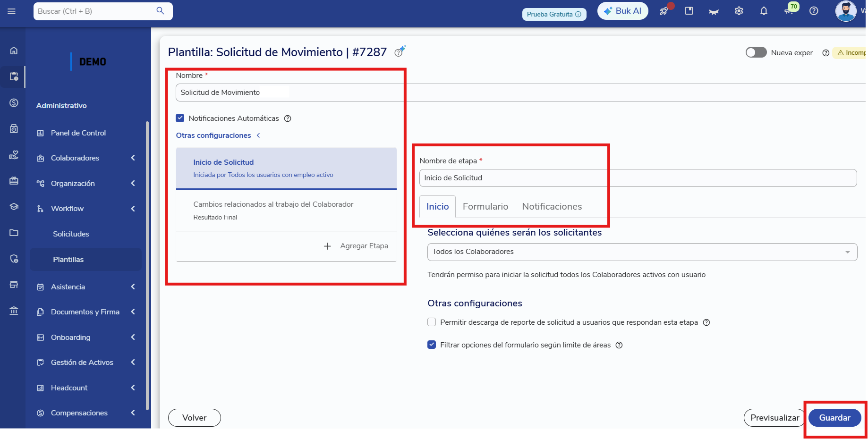Expand the Organización sidebar menu

(86, 183)
